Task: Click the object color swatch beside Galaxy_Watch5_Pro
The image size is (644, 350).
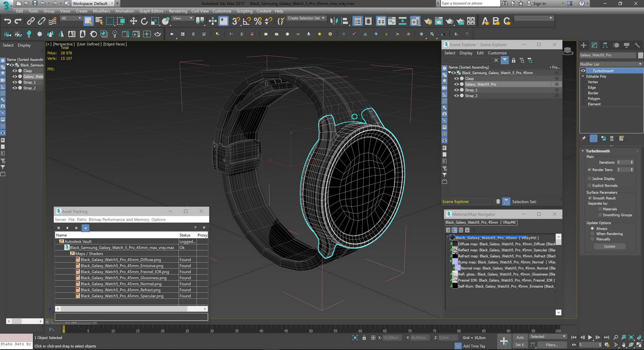Action: 640,55
